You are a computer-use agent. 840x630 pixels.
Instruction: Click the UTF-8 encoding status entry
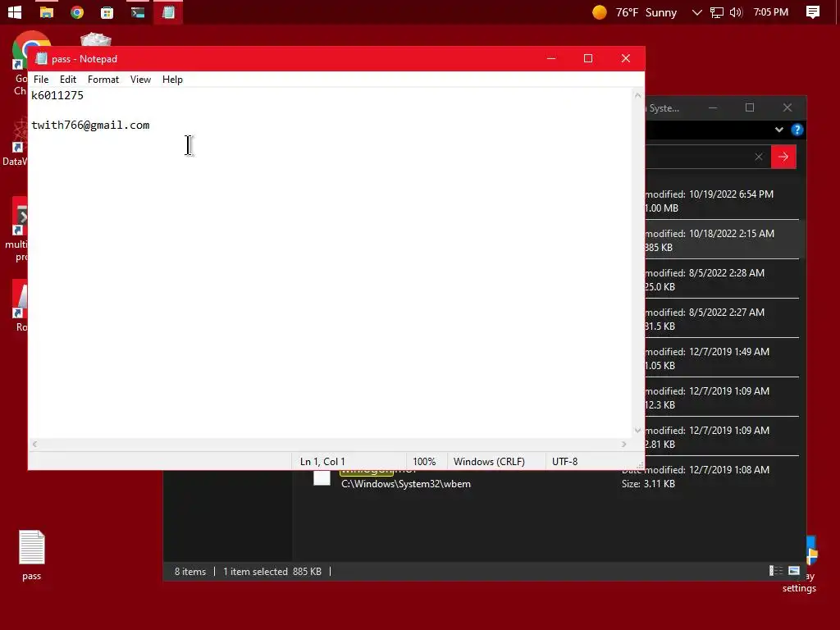[x=564, y=461]
